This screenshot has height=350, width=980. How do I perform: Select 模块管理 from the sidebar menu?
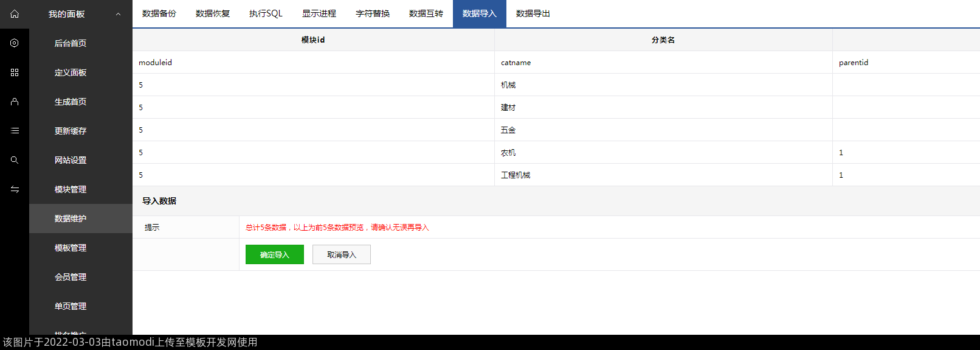point(71,189)
